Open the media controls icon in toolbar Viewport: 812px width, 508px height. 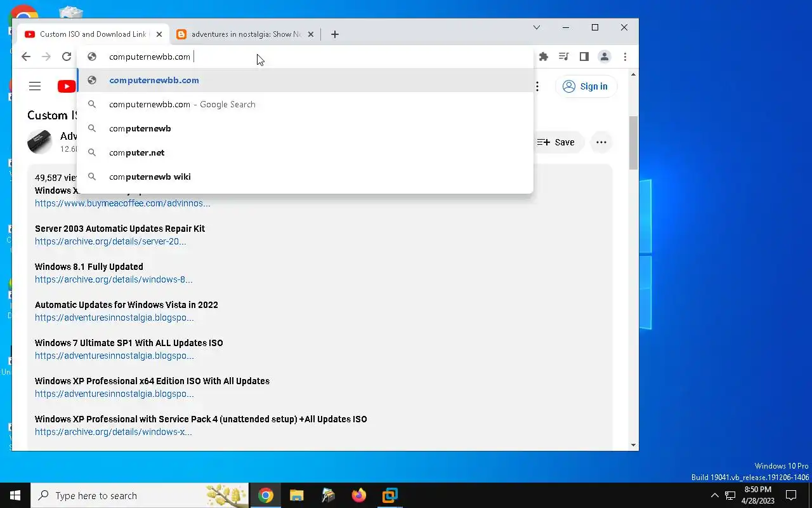tap(563, 57)
